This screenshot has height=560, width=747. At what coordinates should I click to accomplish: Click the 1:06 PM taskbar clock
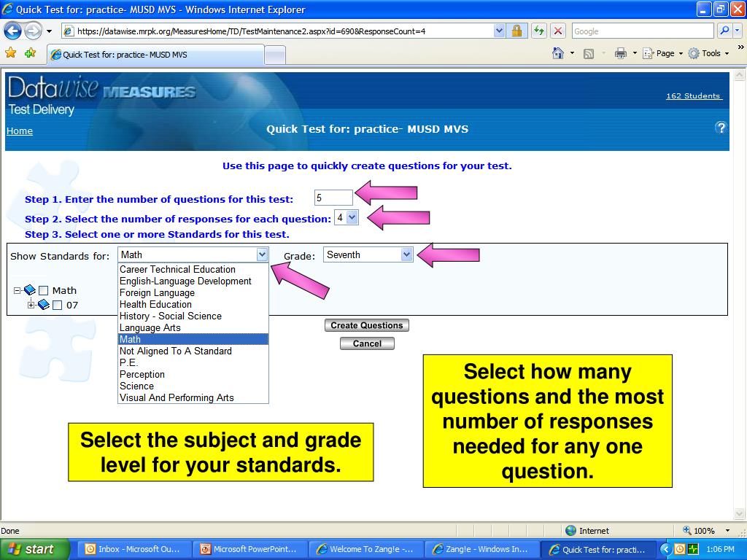720,550
